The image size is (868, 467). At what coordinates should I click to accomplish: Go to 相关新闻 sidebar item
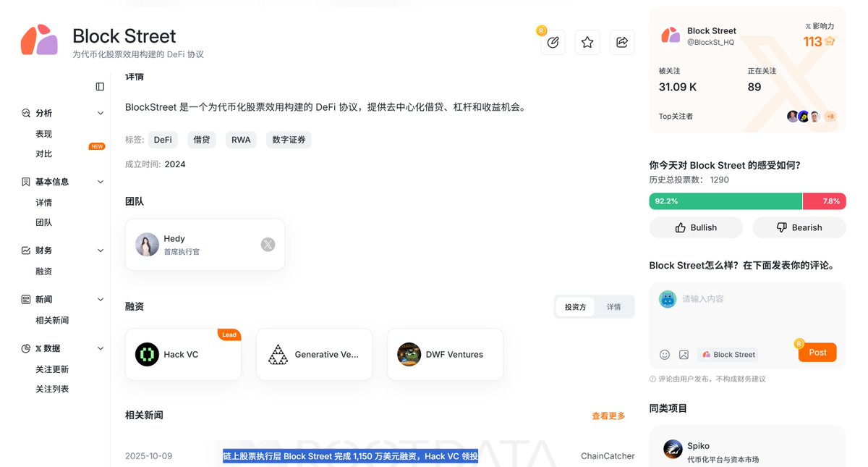52,320
